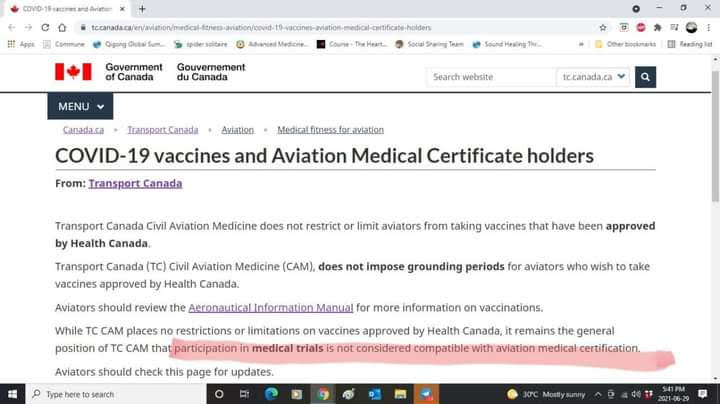Open Qigong Global Summit bookmark
The width and height of the screenshot is (720, 404).
(x=129, y=44)
